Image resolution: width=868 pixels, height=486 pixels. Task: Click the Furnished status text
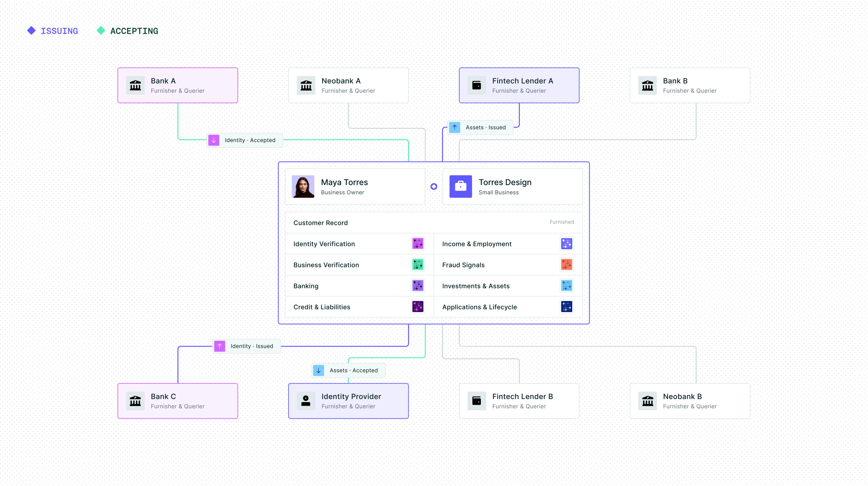(x=562, y=222)
